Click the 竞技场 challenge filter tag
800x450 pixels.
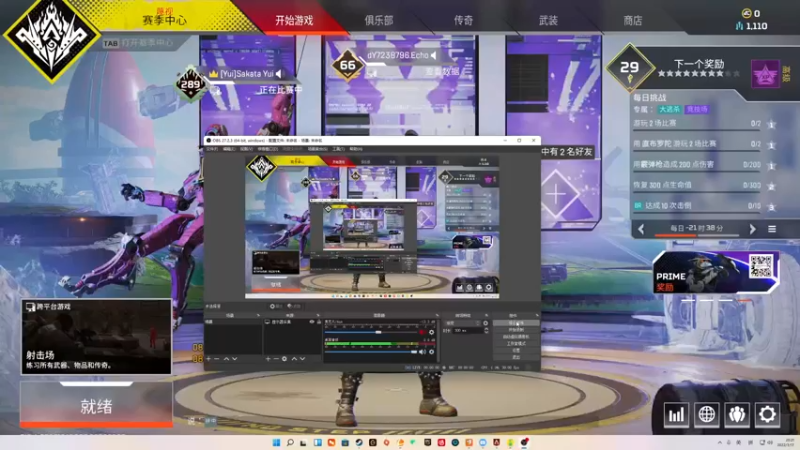coord(697,109)
